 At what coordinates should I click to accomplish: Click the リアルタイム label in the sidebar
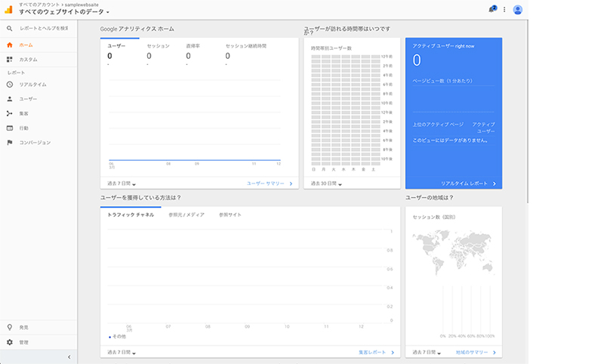(x=32, y=85)
